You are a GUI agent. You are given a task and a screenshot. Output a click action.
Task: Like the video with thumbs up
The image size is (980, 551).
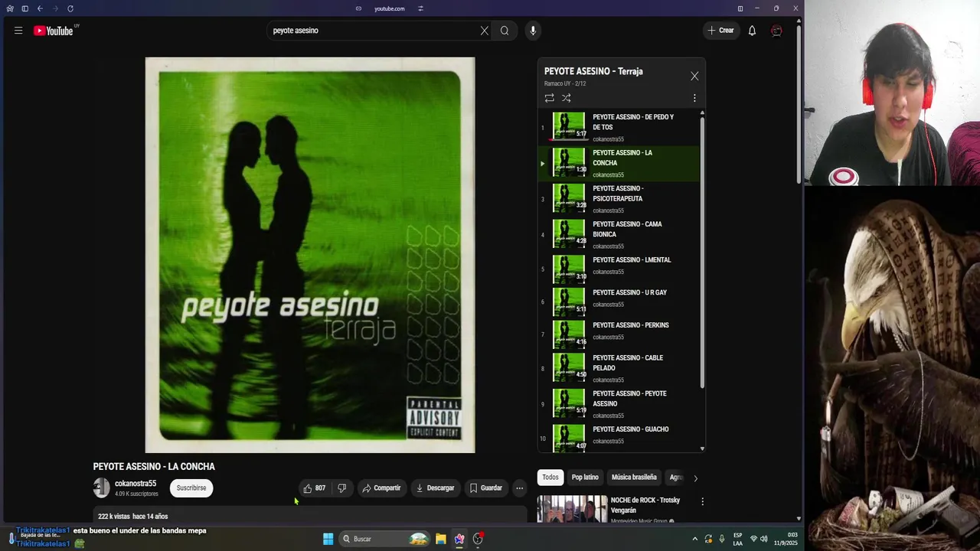tap(314, 487)
